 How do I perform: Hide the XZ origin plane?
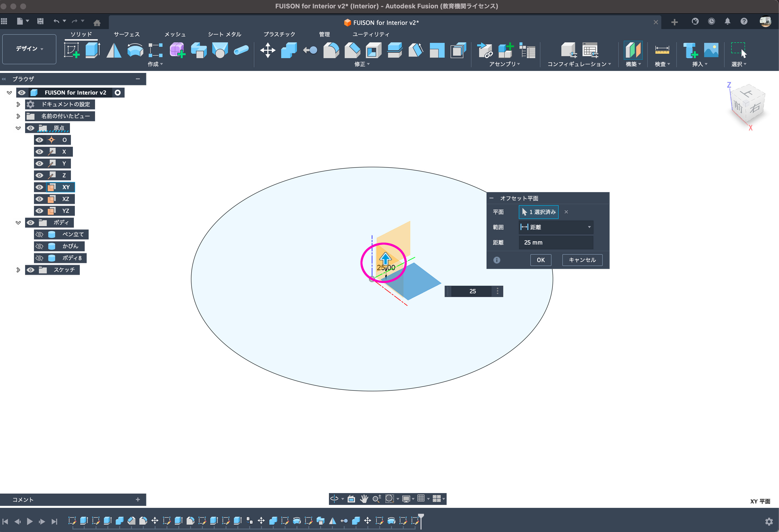coord(40,199)
